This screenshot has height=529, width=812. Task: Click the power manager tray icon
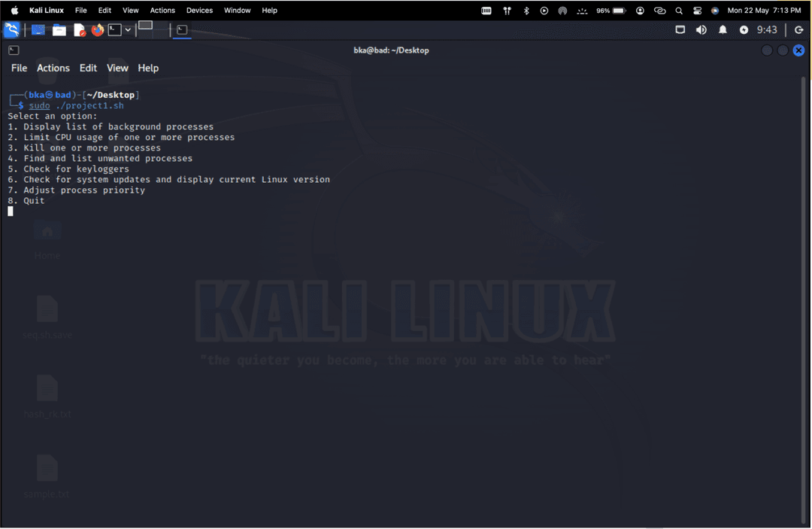[744, 30]
